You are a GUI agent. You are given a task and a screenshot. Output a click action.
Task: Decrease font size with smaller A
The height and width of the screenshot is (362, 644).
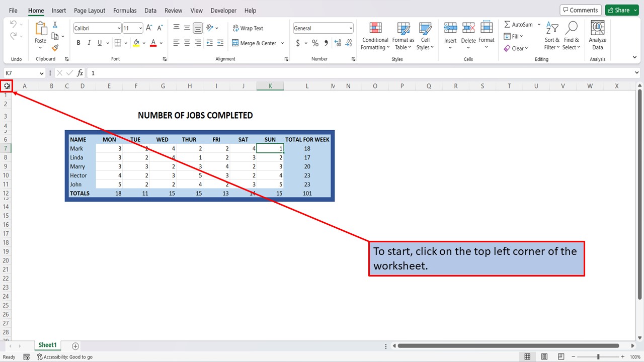160,28
